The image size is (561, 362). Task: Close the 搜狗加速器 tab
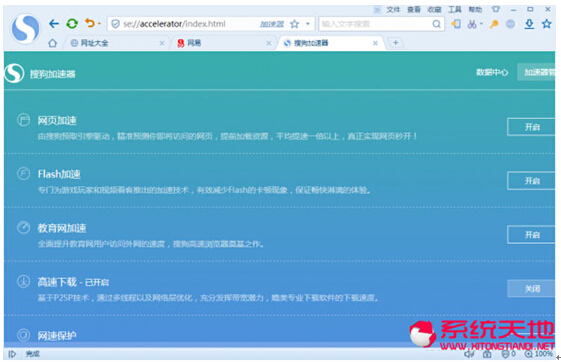[x=375, y=43]
